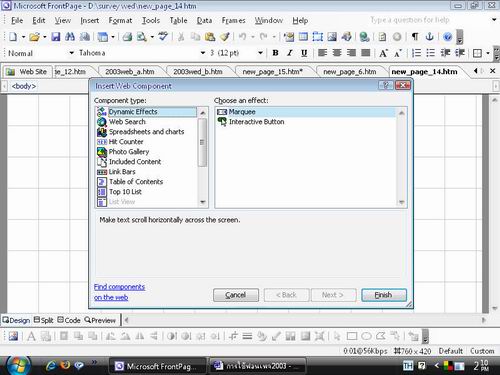This screenshot has width=500, height=375.
Task: Click the Paste clipboard icon
Action: point(210,37)
